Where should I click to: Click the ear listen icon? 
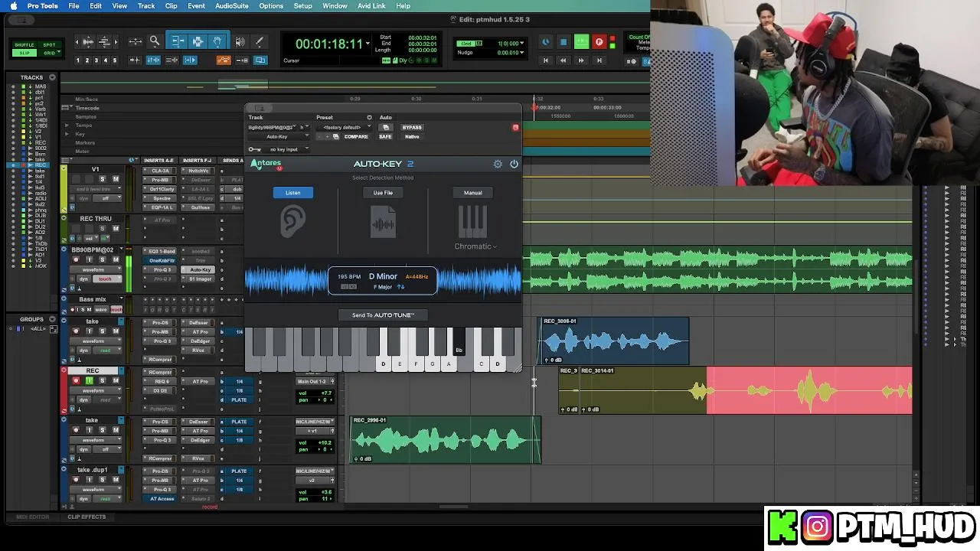tap(292, 221)
